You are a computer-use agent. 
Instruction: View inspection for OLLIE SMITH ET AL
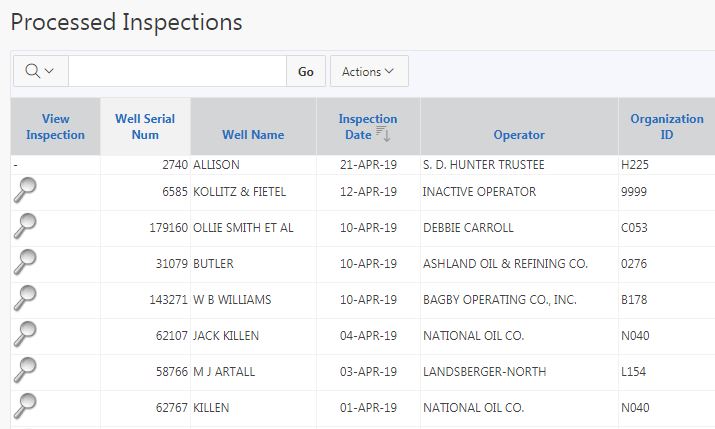(25, 226)
